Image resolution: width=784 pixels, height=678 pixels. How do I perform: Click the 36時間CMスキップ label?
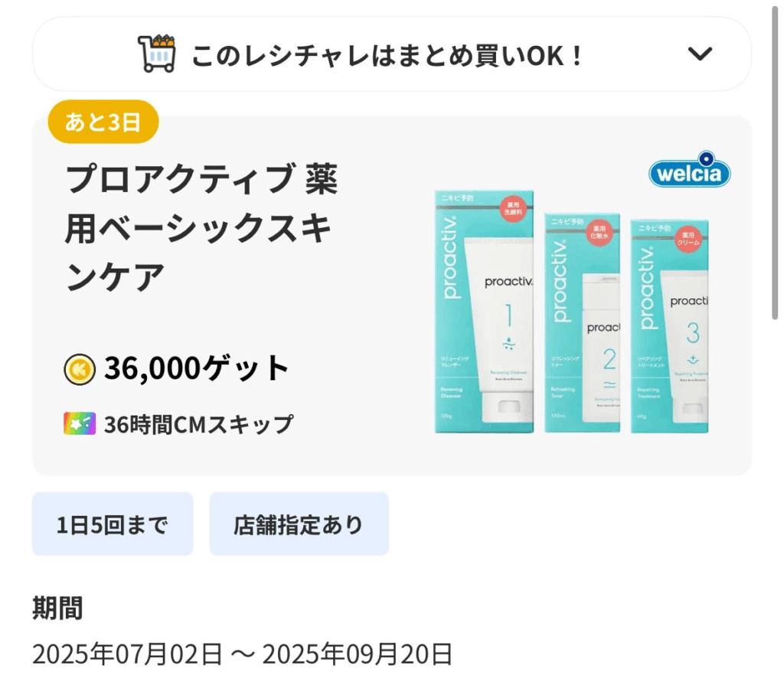pyautogui.click(x=198, y=425)
